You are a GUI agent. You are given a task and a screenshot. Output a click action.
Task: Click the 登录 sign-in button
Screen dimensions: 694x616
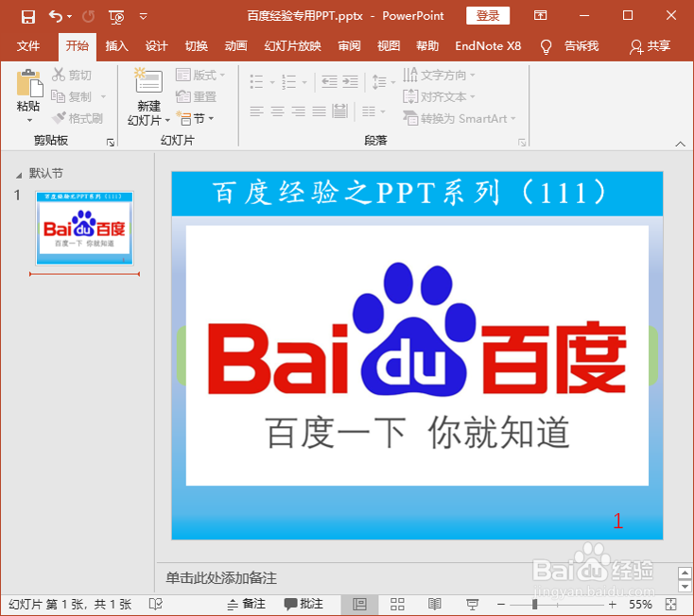(488, 16)
